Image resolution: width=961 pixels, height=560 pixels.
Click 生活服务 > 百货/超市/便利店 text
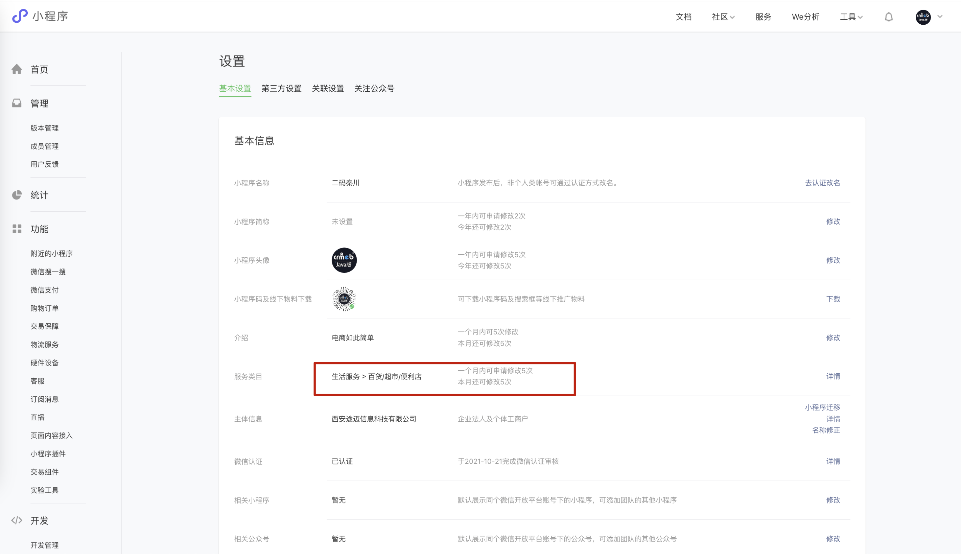pos(376,376)
